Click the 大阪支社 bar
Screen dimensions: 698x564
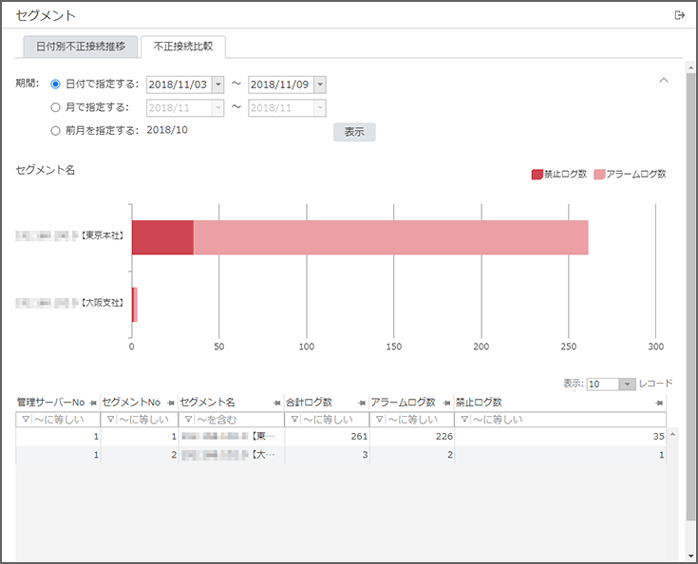coord(134,304)
